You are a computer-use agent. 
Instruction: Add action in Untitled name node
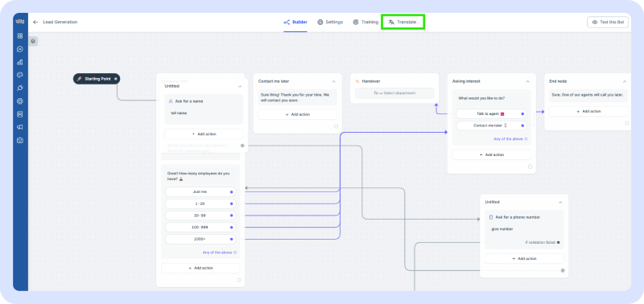pyautogui.click(x=204, y=134)
